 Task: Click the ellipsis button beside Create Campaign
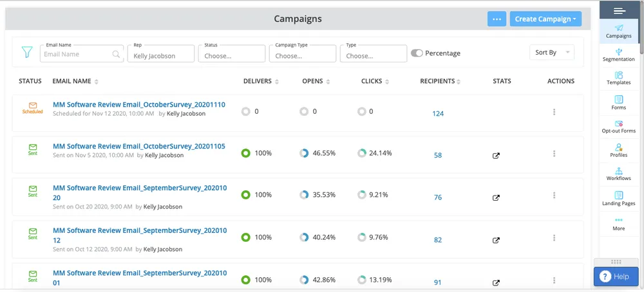tap(497, 19)
